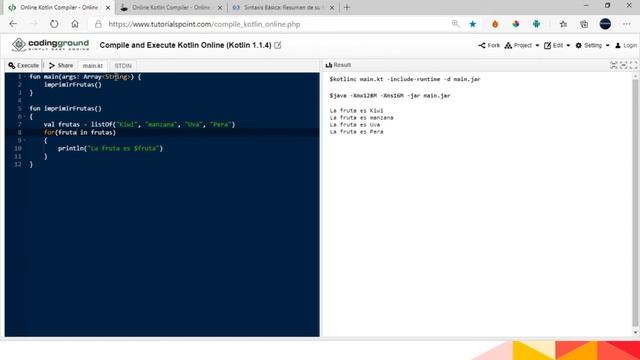Open the browser profile avatar
The width and height of the screenshot is (640, 360).
tap(605, 24)
